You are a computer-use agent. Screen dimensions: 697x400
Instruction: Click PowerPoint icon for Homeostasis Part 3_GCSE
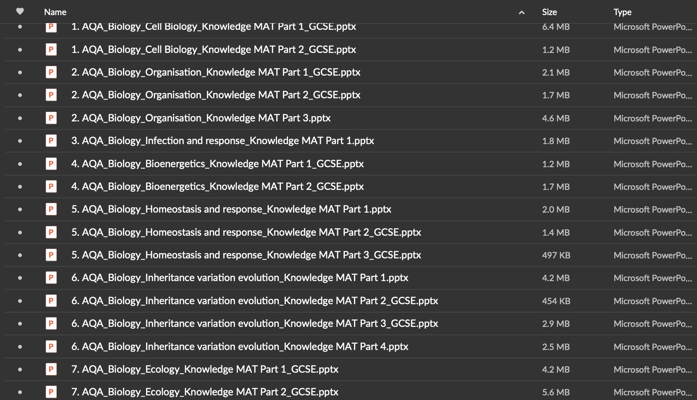pyautogui.click(x=51, y=255)
